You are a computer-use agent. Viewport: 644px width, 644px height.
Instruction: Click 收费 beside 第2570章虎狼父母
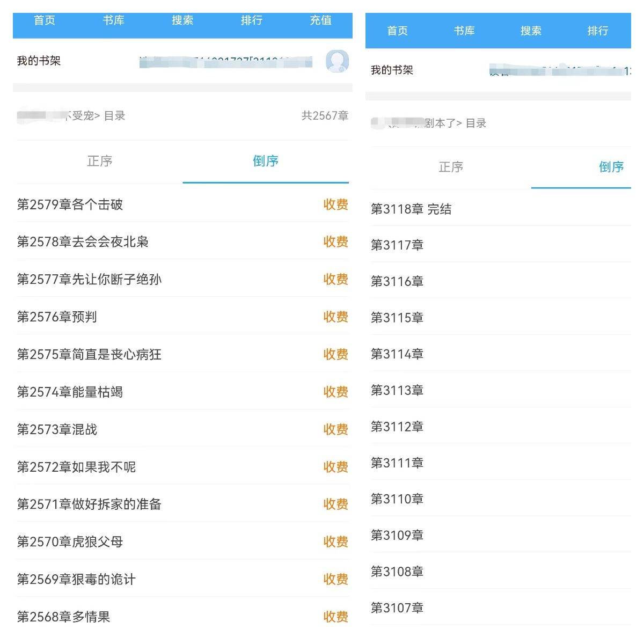[336, 541]
